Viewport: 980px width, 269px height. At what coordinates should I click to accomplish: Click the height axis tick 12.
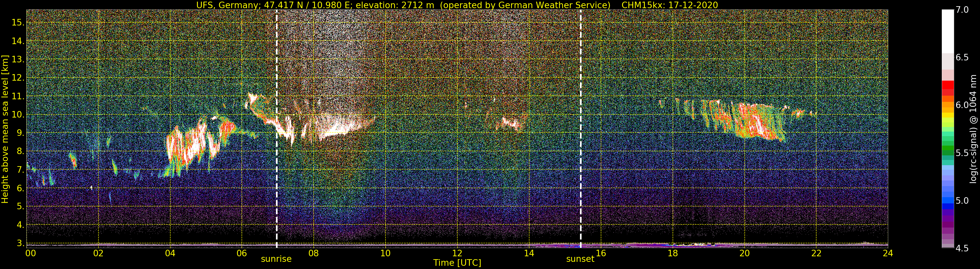(x=18, y=78)
